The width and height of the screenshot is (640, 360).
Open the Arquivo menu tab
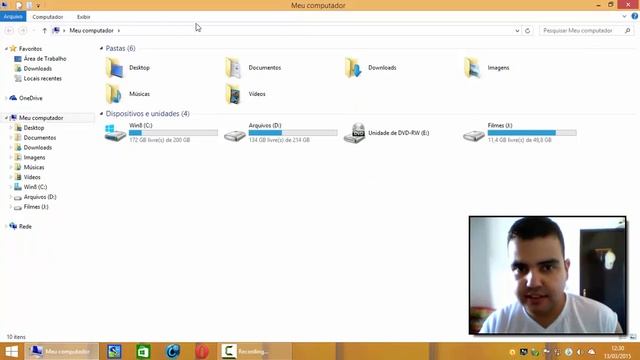click(x=13, y=17)
